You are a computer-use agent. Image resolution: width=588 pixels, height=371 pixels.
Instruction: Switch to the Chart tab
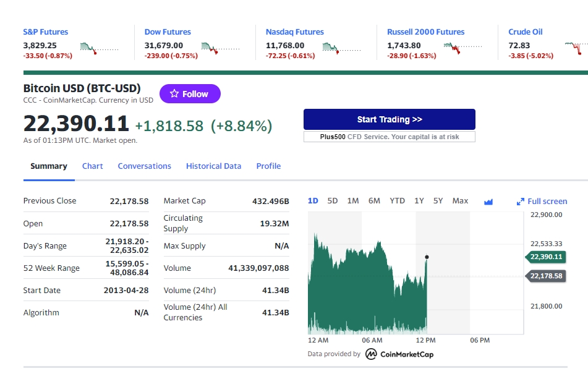[92, 166]
